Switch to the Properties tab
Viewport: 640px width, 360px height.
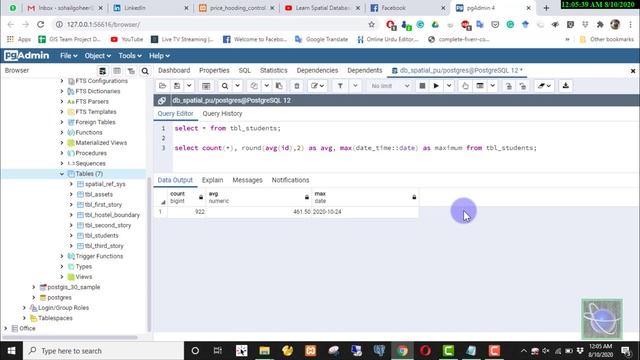pyautogui.click(x=214, y=71)
